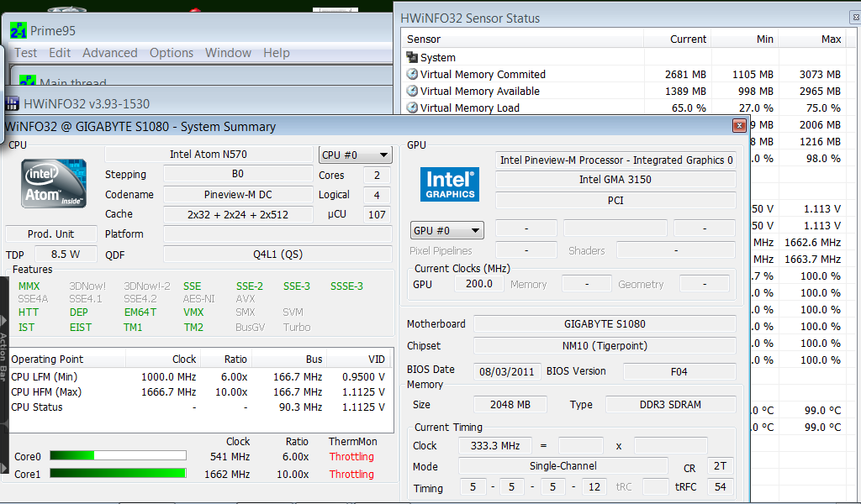
Task: Click the Intel Graphics logo
Action: click(x=450, y=184)
